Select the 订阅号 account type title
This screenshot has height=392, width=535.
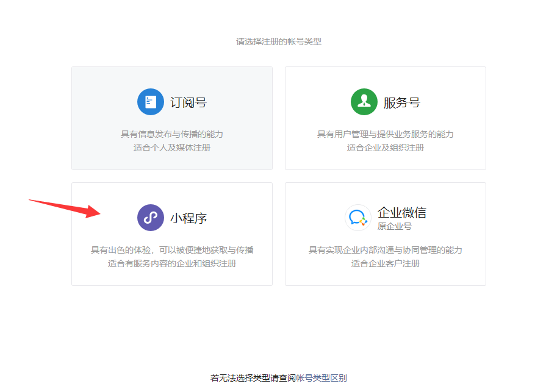coord(189,102)
